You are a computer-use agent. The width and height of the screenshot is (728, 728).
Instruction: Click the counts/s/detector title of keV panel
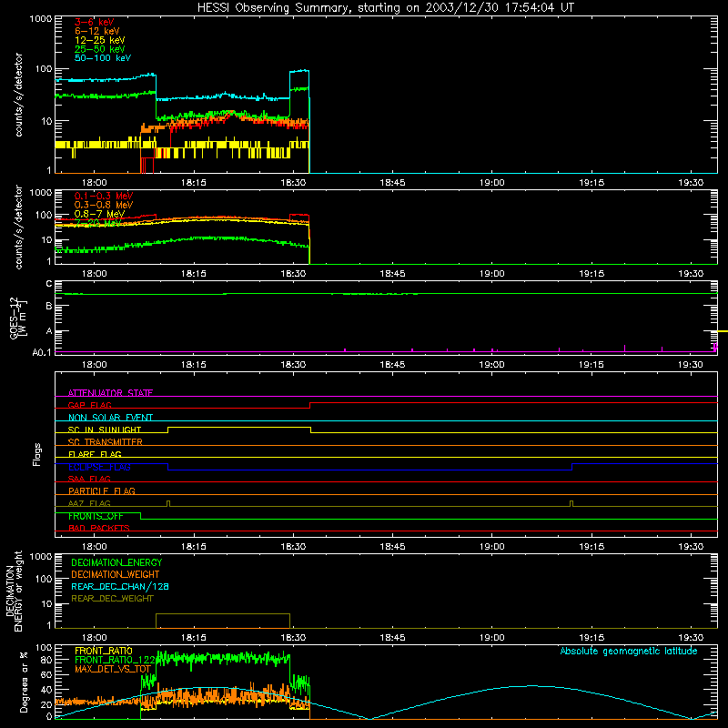click(18, 95)
